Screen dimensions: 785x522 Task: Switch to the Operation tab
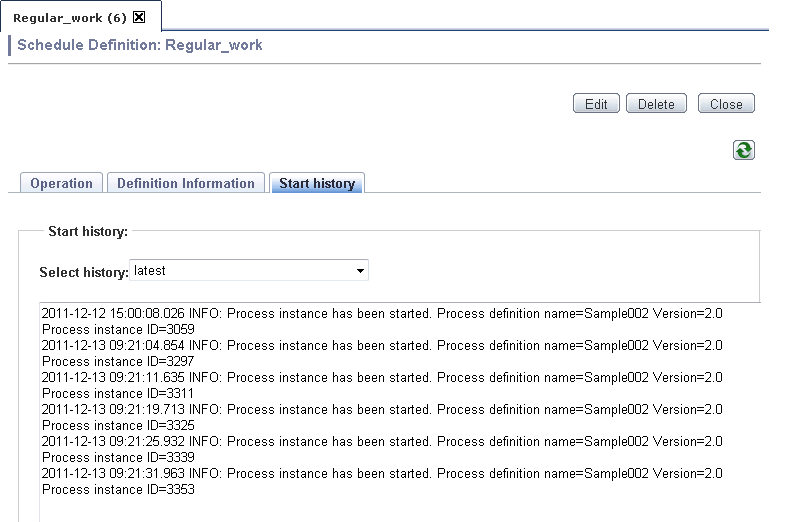click(61, 183)
